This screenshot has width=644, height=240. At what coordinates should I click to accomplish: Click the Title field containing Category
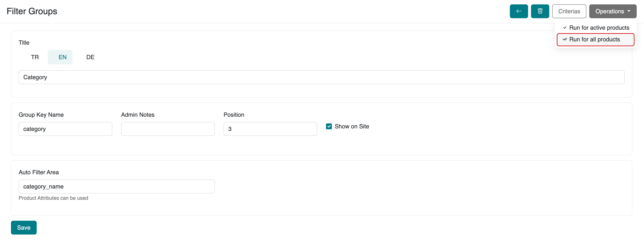tap(321, 77)
